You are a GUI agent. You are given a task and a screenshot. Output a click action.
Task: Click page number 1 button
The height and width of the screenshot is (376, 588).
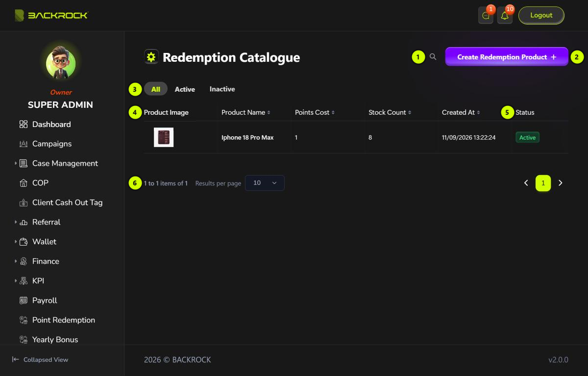tap(543, 183)
